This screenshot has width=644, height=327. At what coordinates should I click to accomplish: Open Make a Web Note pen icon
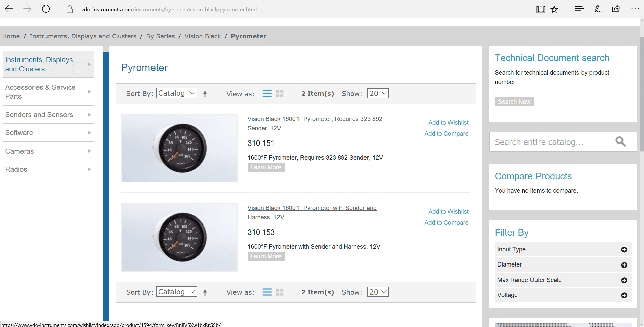pos(598,9)
